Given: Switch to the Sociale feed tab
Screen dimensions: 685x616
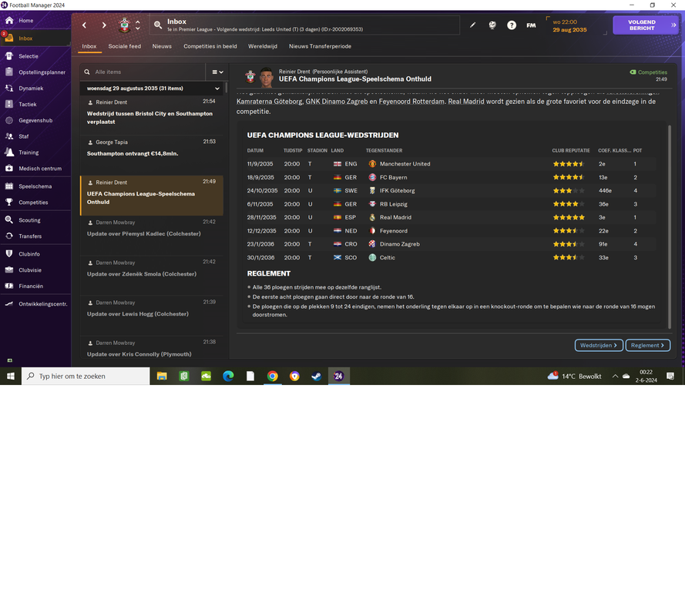Looking at the screenshot, I should [125, 46].
